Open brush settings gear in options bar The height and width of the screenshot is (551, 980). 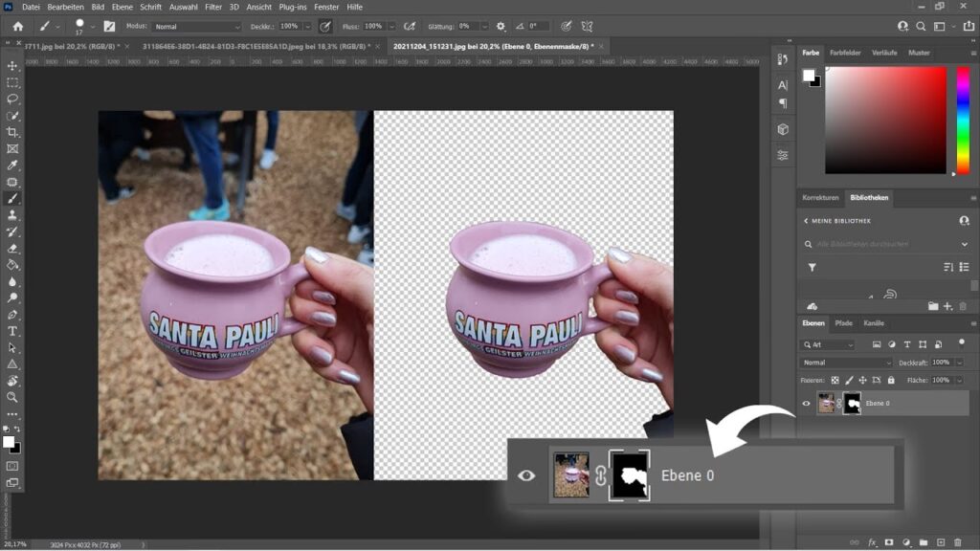point(501,27)
